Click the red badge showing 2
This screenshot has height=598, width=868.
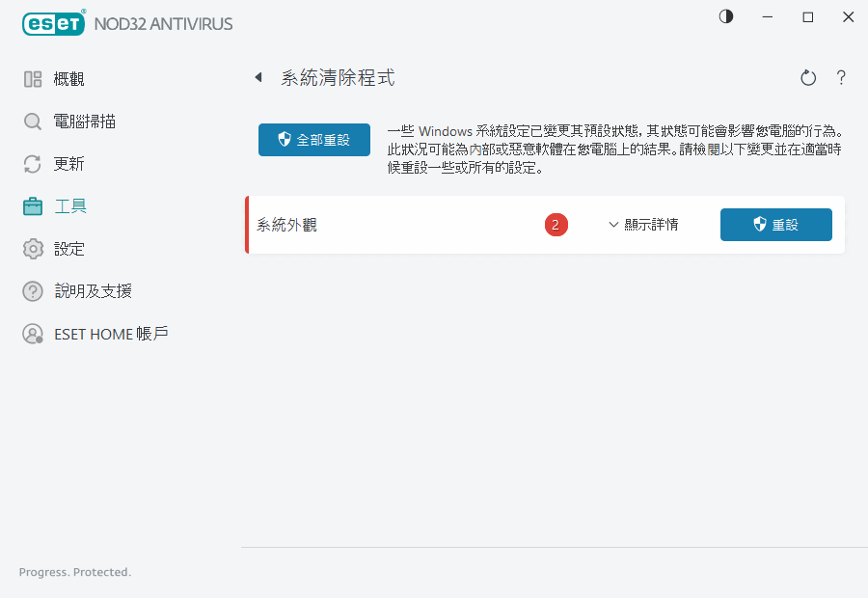(x=556, y=225)
